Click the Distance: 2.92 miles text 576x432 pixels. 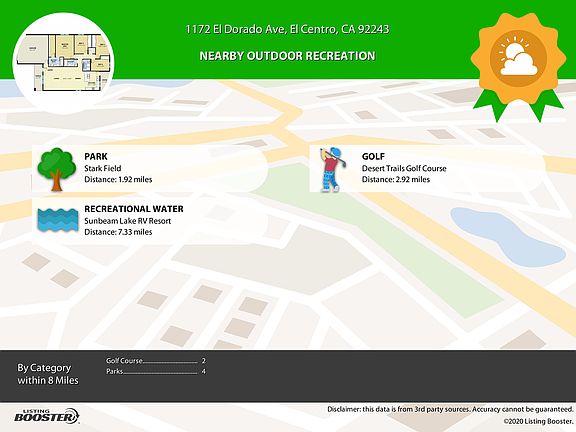pos(396,179)
